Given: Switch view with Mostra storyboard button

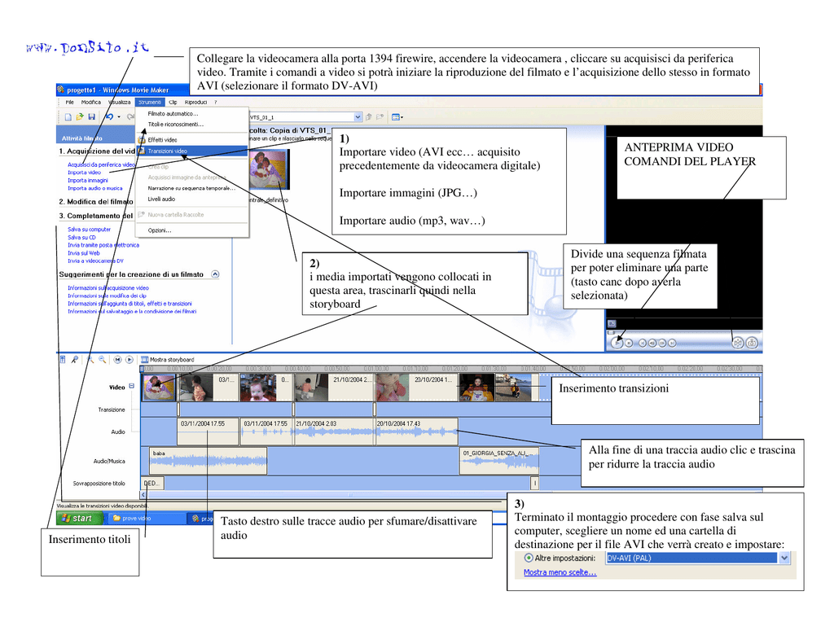Looking at the screenshot, I should (168, 360).
